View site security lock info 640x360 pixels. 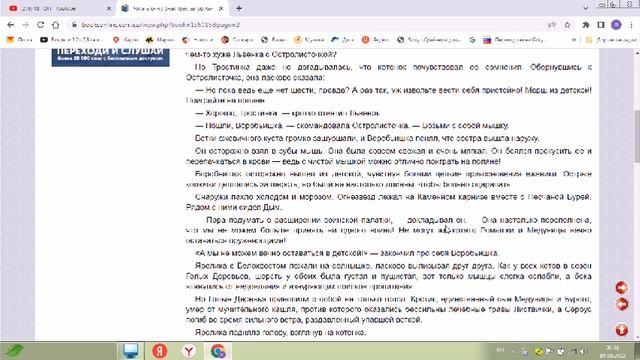point(74,25)
